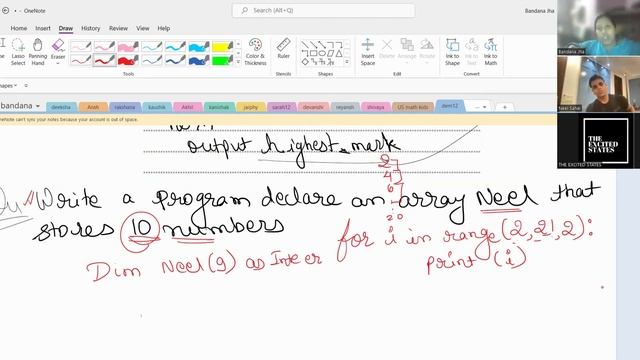The width and height of the screenshot is (640, 360).
Task: Switch to the Ansh section tab
Action: (x=93, y=107)
